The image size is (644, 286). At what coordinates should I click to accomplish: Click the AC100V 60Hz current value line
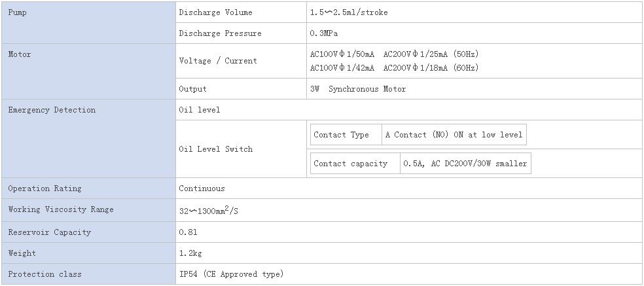tap(394, 68)
